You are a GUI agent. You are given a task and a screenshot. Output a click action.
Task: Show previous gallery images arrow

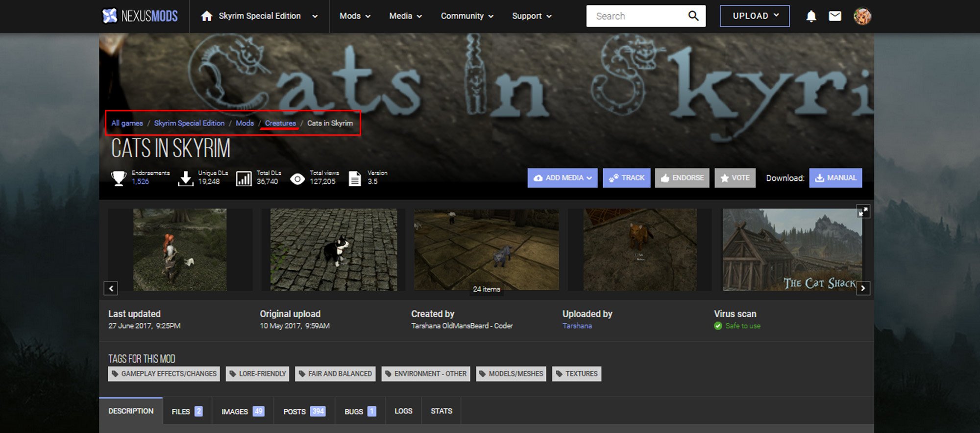pos(111,288)
